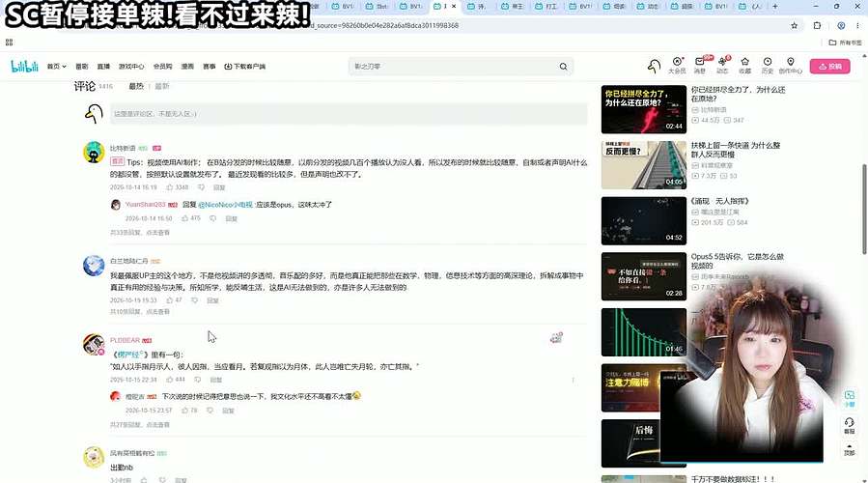
Task: Open 大会员 icon in header
Action: pyautogui.click(x=677, y=66)
